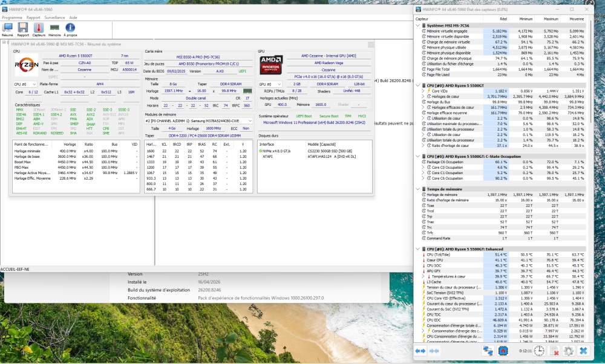Expand the Core VIDs sensor row

click(423, 91)
